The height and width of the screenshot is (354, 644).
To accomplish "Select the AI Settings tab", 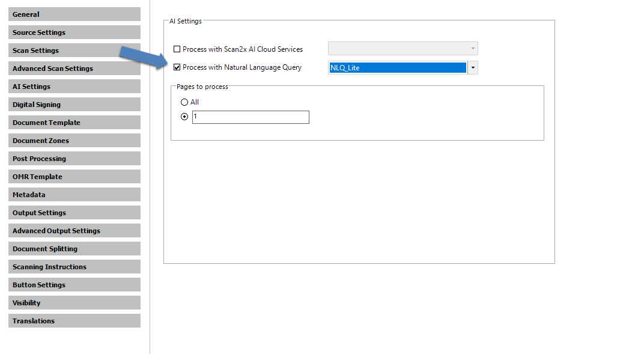I will tap(74, 87).
